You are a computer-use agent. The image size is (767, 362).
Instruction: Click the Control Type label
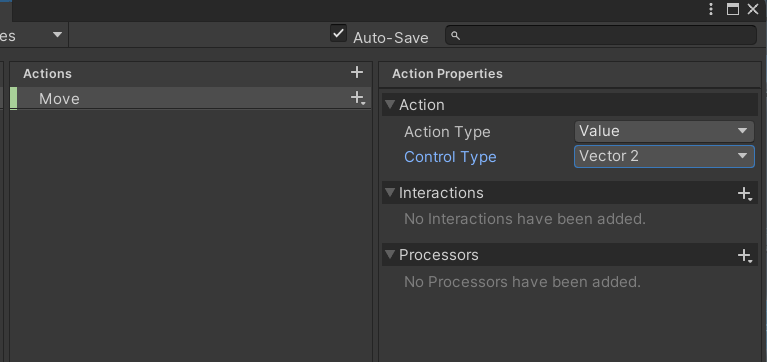(450, 157)
